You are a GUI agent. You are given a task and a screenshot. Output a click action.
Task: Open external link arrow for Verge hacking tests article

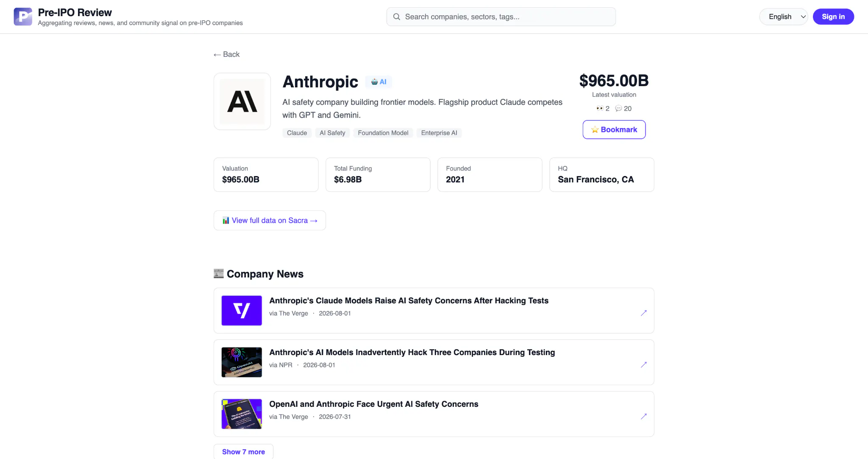click(x=643, y=313)
